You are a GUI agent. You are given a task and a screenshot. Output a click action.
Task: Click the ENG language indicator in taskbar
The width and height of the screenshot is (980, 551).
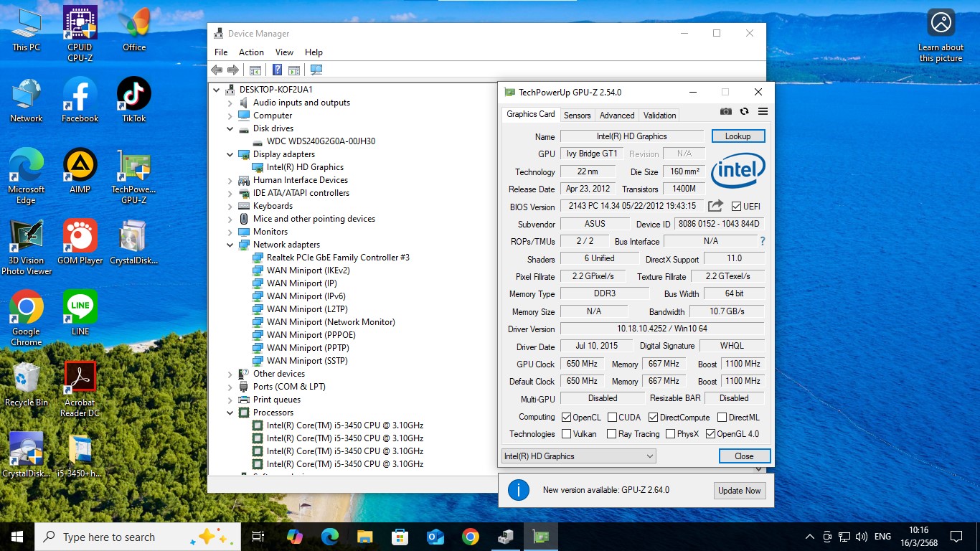(882, 537)
